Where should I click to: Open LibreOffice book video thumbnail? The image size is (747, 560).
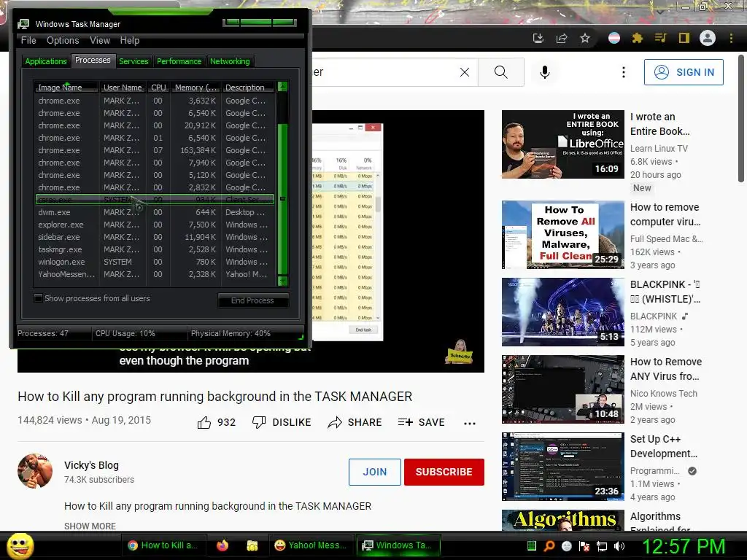pos(563,144)
